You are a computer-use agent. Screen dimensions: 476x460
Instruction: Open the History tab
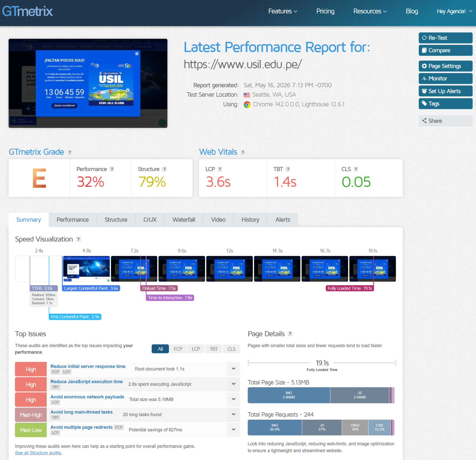point(250,220)
